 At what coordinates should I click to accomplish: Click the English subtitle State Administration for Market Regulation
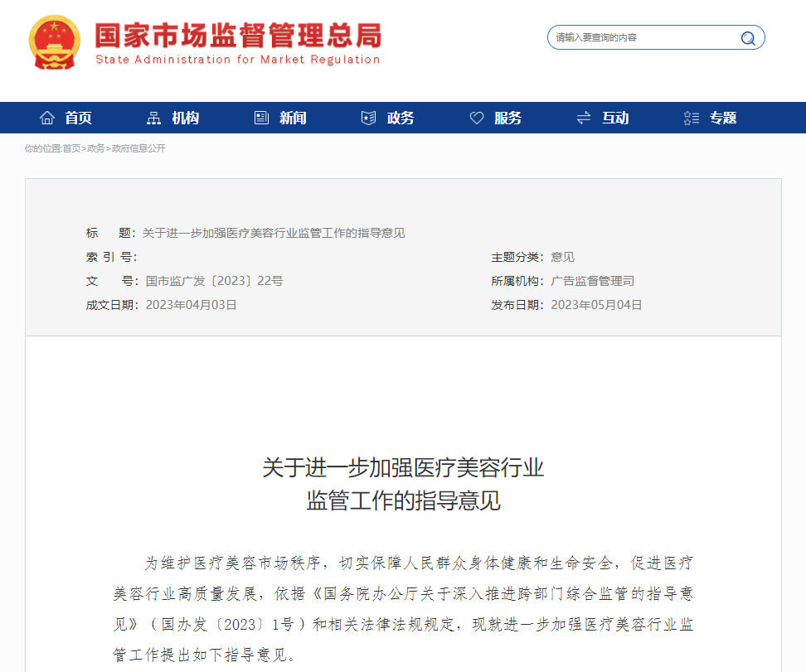[238, 60]
